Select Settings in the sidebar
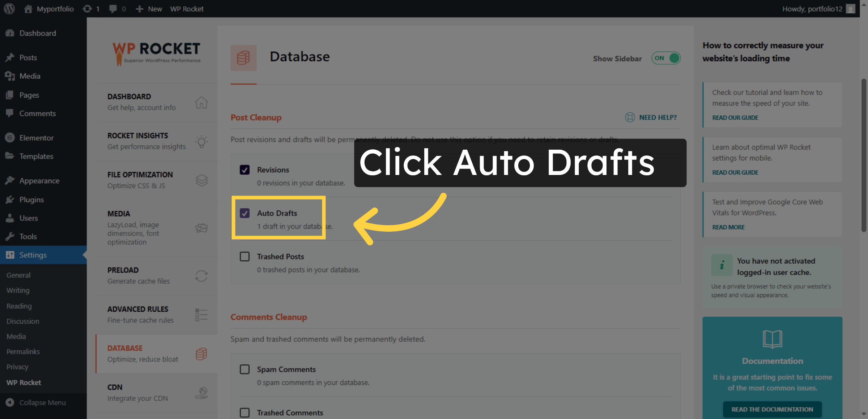This screenshot has height=419, width=868. [33, 255]
